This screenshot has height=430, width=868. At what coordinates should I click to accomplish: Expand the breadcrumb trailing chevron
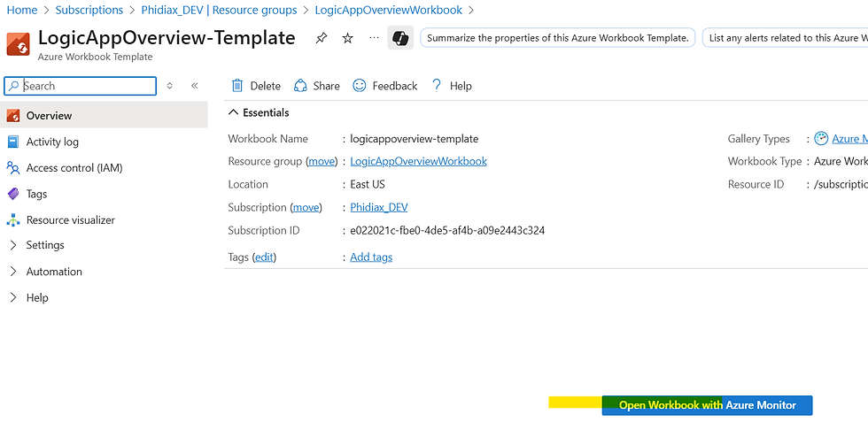[471, 10]
